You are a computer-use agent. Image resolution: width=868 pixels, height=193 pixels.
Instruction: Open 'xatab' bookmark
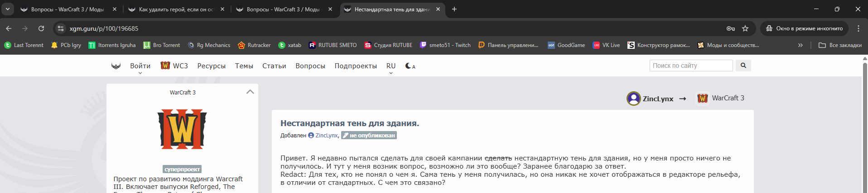(x=289, y=45)
